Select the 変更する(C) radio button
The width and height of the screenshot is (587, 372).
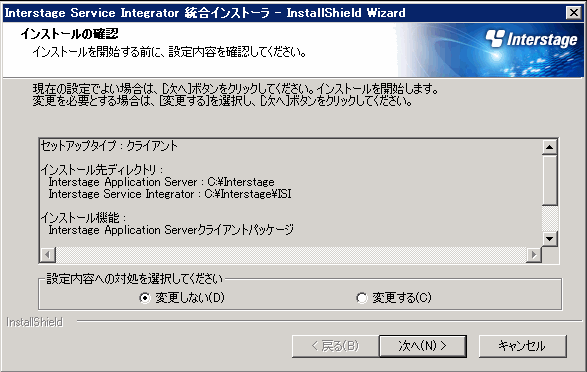point(362,298)
